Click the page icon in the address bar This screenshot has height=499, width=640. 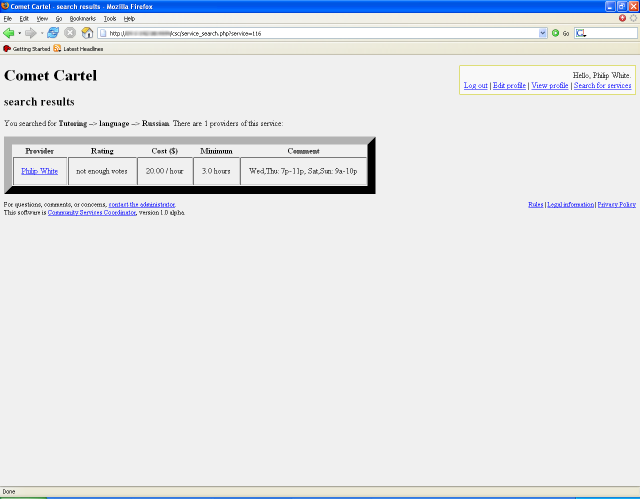click(x=103, y=33)
